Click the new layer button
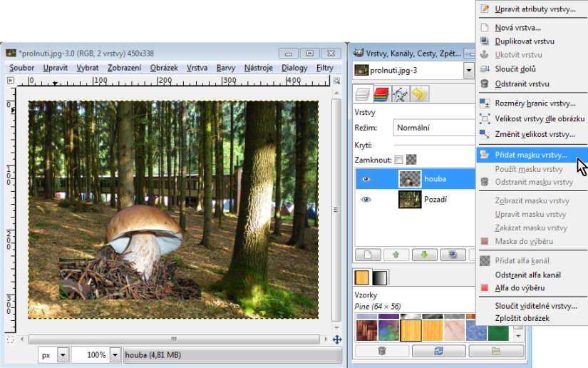Viewport: 588px width, 368px height. [368, 255]
